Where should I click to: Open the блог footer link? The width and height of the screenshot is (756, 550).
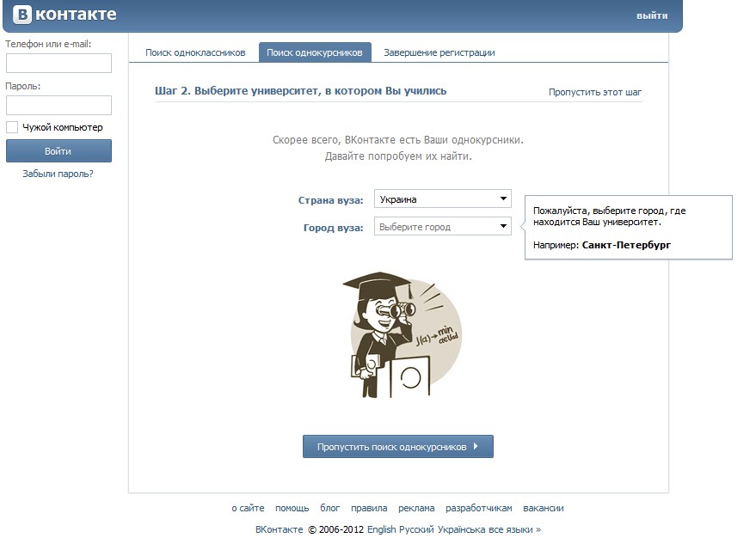[x=329, y=508]
